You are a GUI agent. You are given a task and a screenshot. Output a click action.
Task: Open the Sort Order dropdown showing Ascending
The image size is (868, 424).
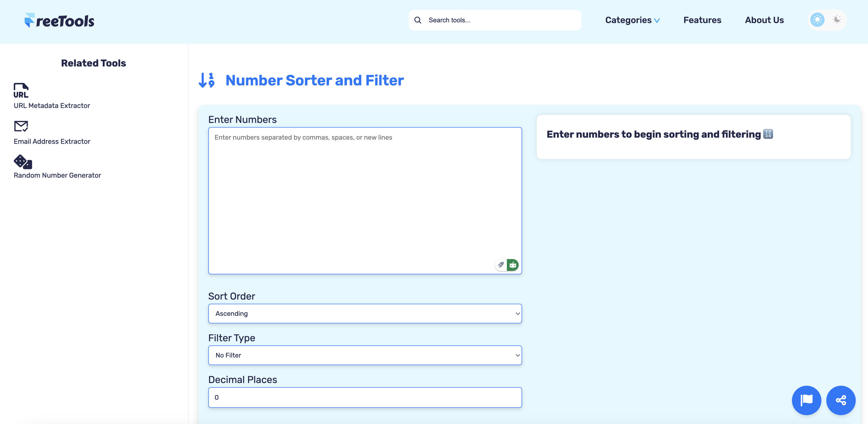365,313
